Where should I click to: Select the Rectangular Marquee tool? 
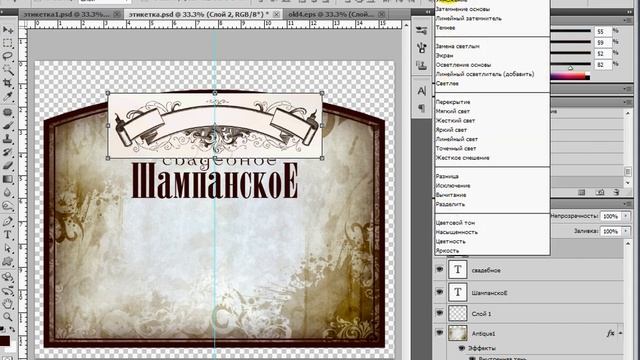8,43
